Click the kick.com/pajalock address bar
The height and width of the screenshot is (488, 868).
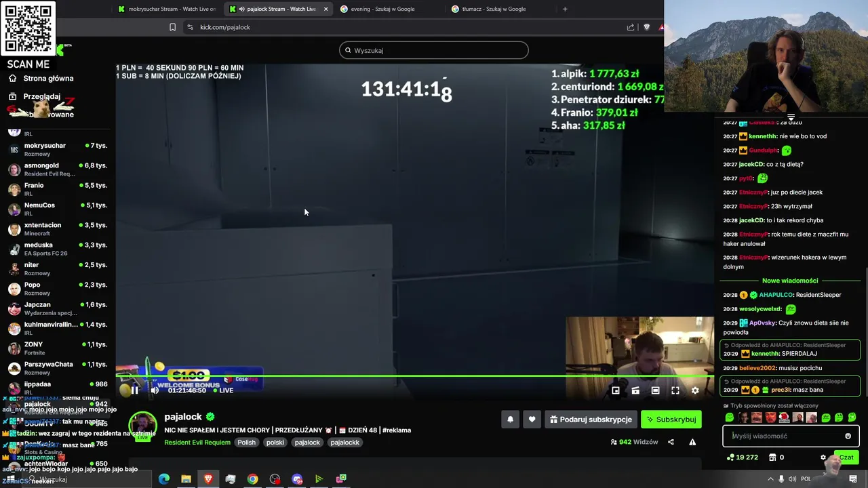(x=407, y=27)
